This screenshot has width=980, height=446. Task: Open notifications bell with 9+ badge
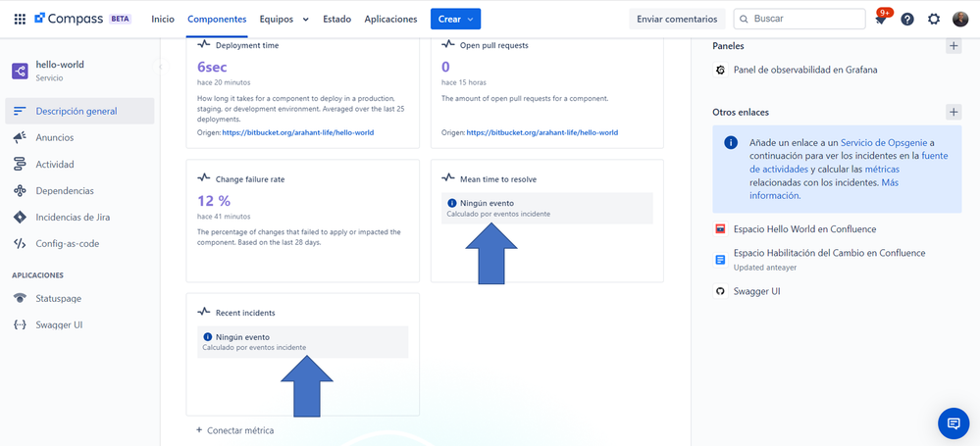tap(881, 19)
